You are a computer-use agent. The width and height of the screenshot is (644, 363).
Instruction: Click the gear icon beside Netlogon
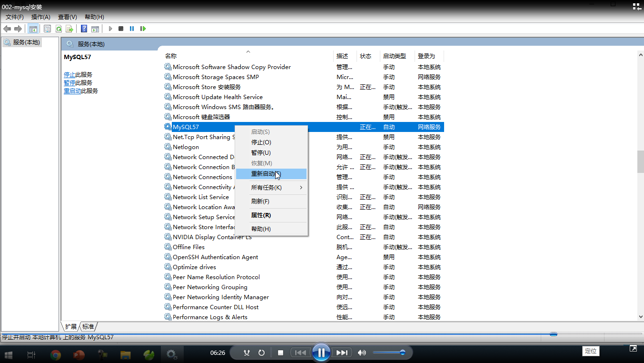pyautogui.click(x=168, y=147)
